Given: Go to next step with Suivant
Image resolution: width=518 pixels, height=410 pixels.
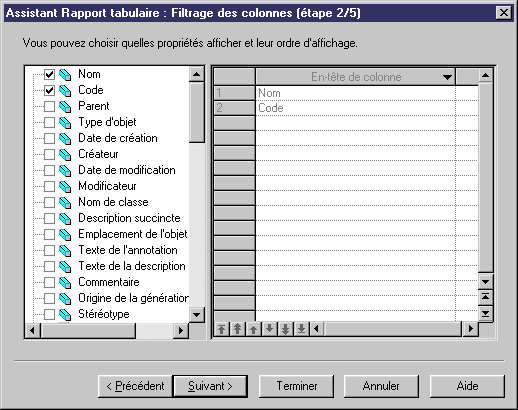Looking at the screenshot, I should [x=210, y=386].
